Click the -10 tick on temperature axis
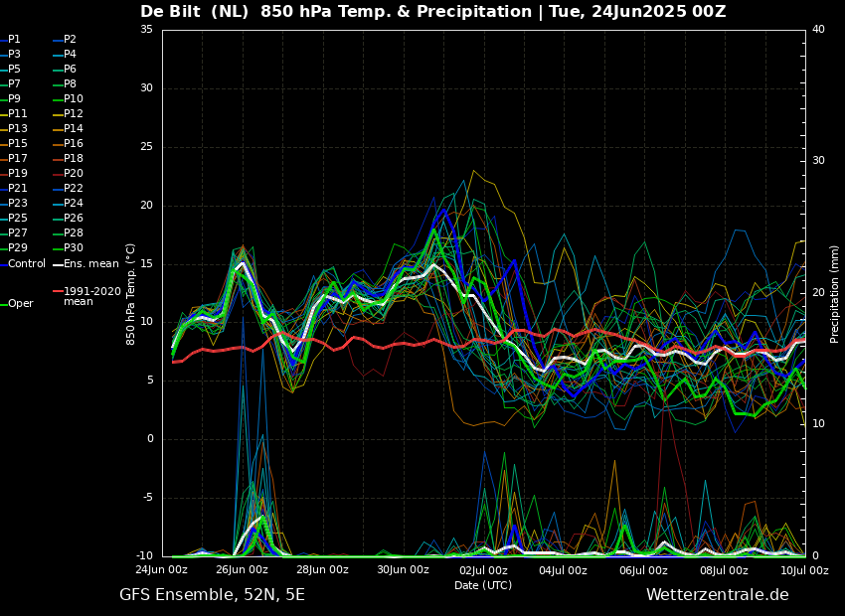This screenshot has height=616, width=845. click(x=144, y=555)
